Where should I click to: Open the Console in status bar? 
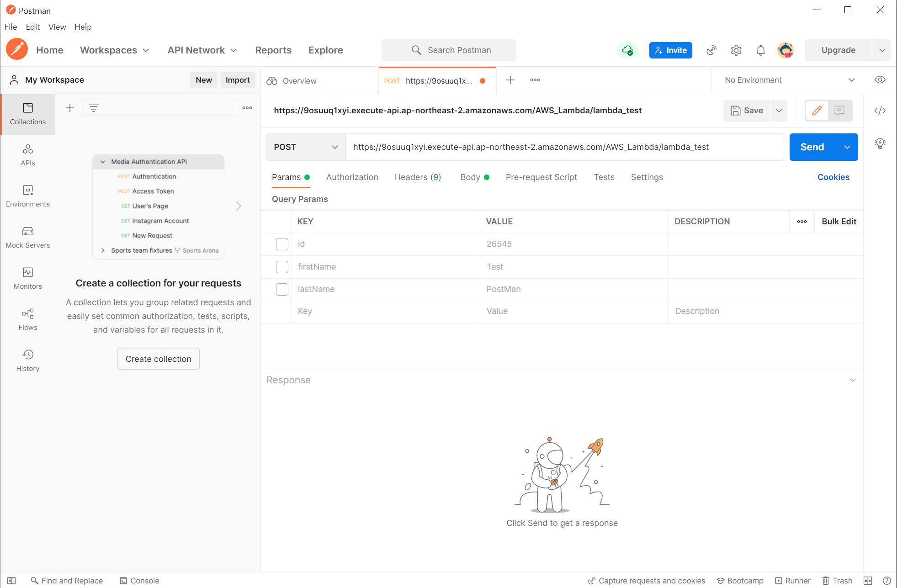(139, 581)
